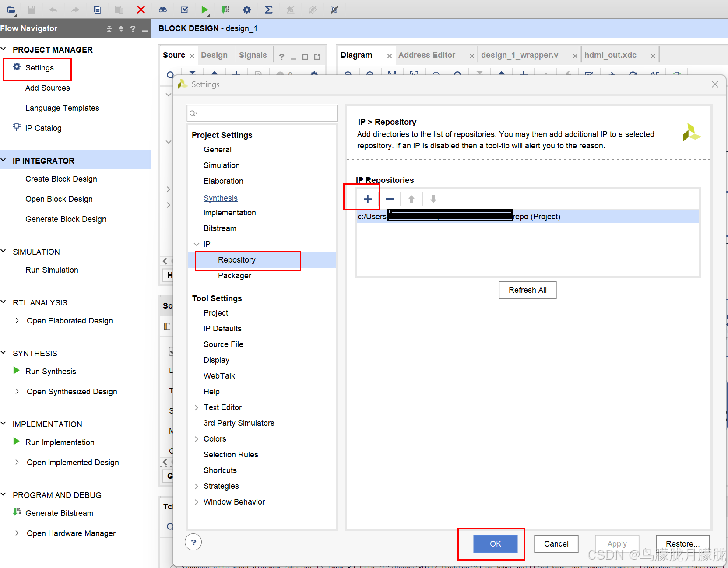Viewport: 728px width, 568px height.
Task: Click the Copy toolbar icon
Action: 97,10
